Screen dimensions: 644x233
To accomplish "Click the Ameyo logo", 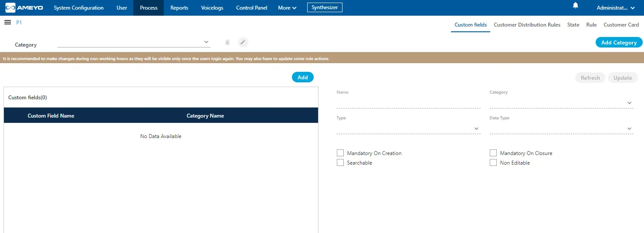I will pos(24,8).
